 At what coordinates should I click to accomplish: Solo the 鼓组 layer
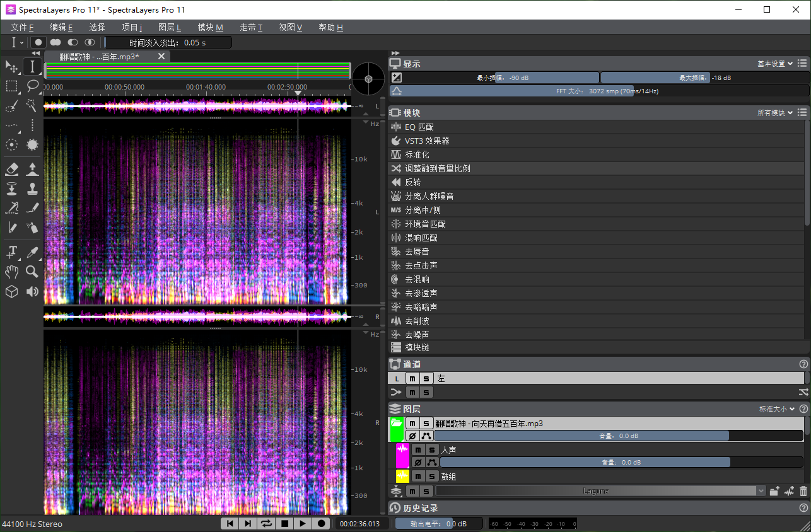point(432,477)
